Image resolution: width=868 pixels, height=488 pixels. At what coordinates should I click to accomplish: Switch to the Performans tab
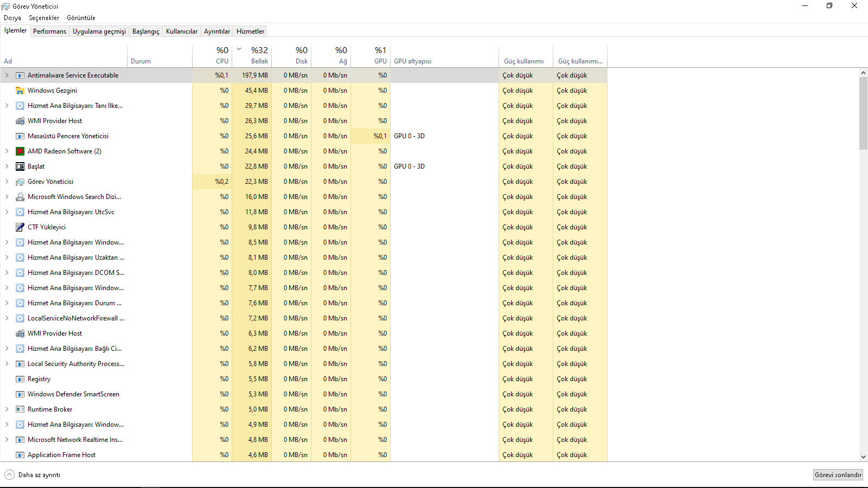click(49, 31)
